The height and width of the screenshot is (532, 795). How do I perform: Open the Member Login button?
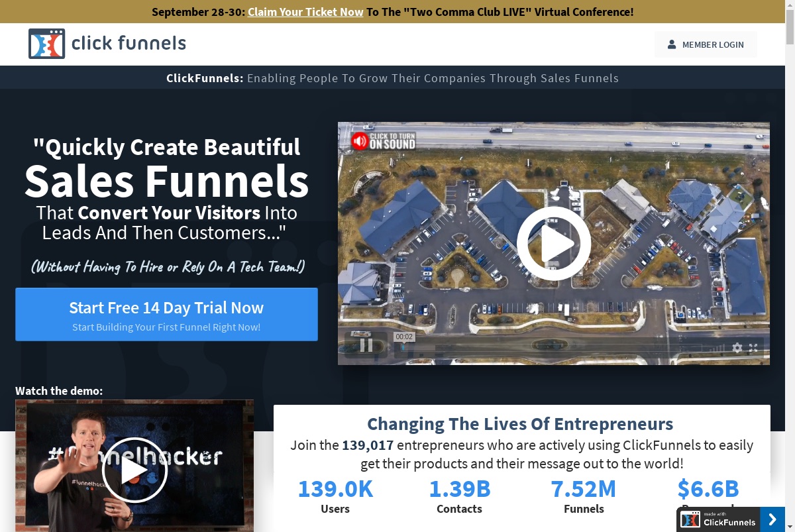(x=706, y=44)
